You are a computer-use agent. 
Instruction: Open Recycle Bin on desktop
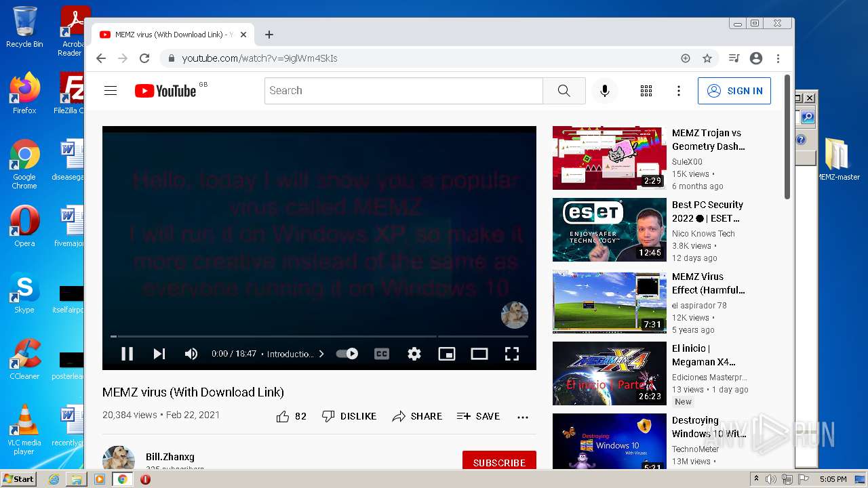point(24,28)
